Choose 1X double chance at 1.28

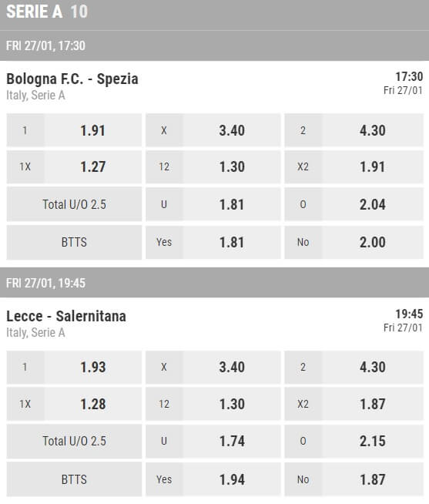[74, 404]
